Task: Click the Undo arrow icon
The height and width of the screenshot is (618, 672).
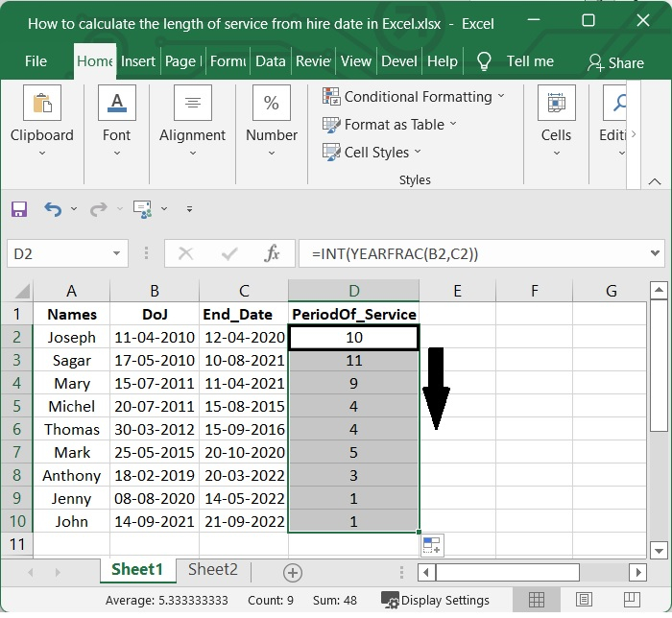Action: click(52, 208)
